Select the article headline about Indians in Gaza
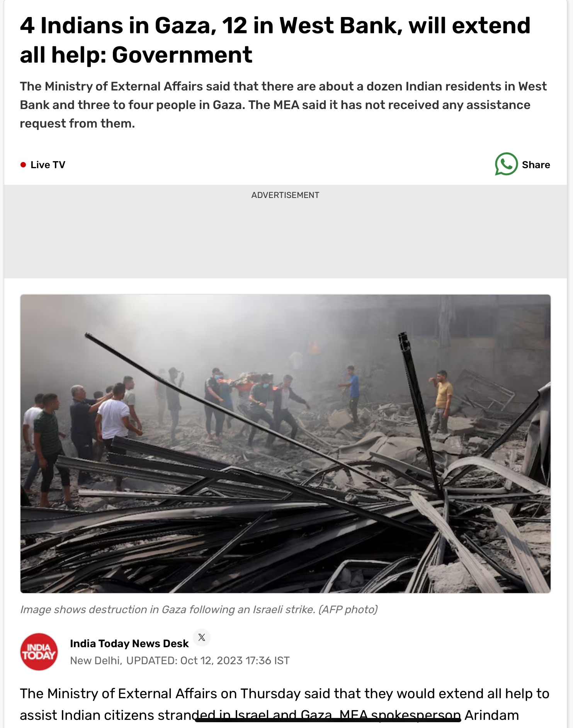 (x=275, y=40)
